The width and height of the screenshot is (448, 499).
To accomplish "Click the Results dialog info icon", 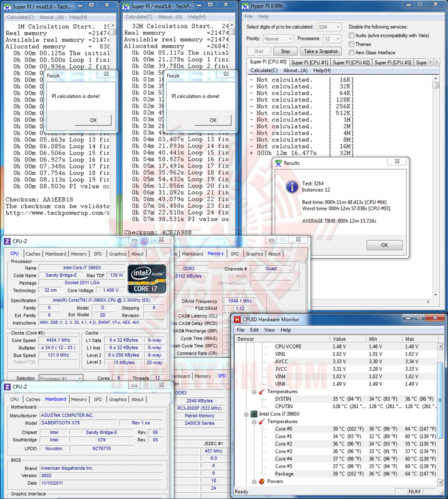I will click(292, 187).
